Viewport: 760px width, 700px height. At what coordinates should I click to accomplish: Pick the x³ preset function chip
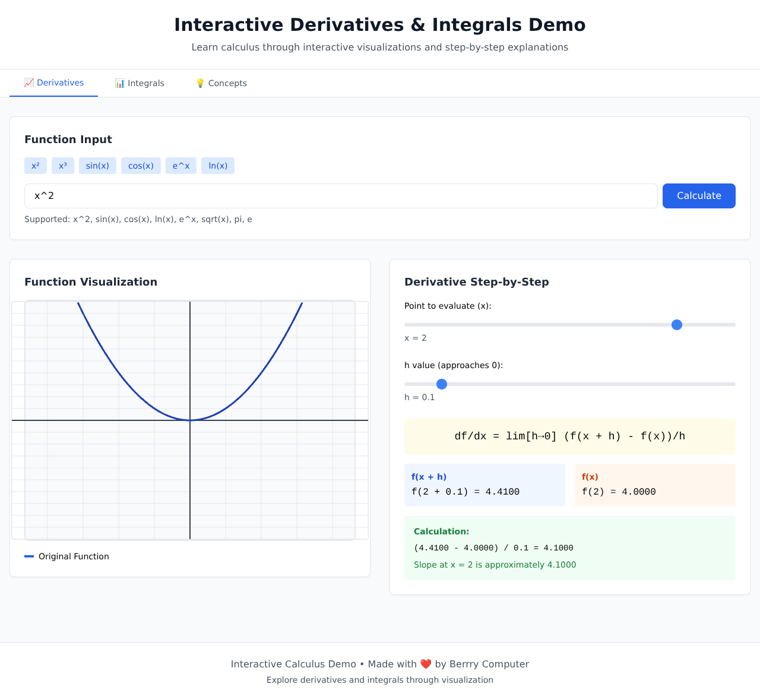[63, 166]
